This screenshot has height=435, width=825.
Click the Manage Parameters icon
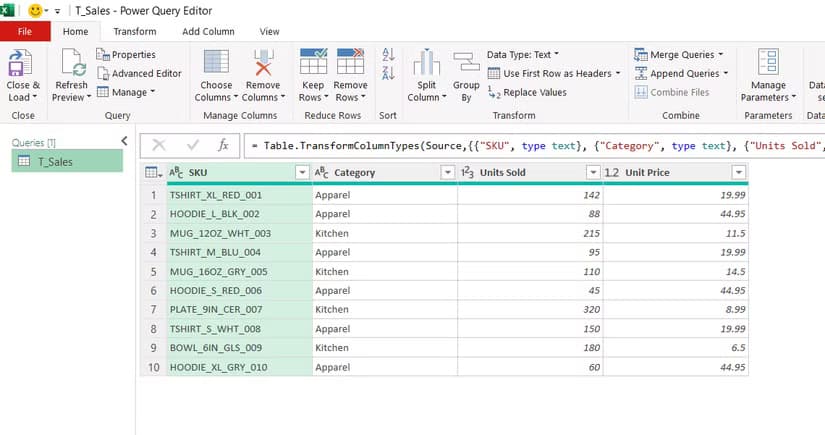768,62
